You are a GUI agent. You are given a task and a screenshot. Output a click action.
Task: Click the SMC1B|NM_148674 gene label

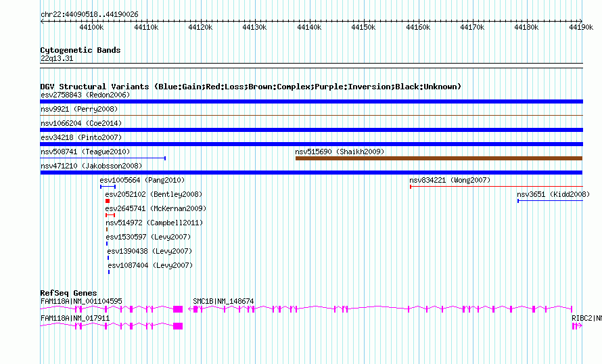click(x=223, y=301)
